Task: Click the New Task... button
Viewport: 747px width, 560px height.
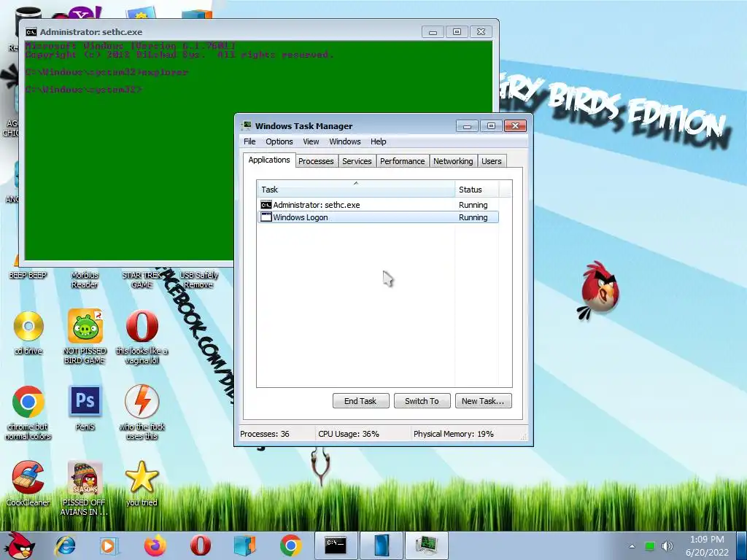Action: pyautogui.click(x=483, y=401)
